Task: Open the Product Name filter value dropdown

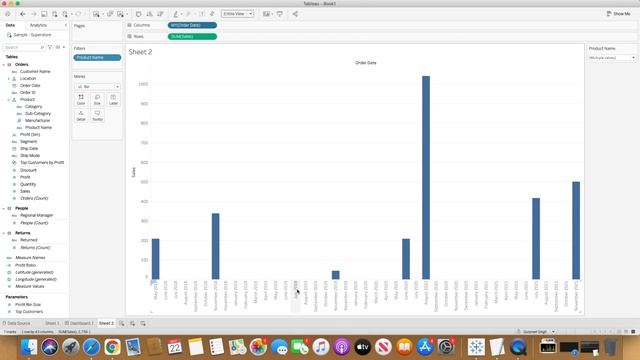Action: [x=612, y=58]
